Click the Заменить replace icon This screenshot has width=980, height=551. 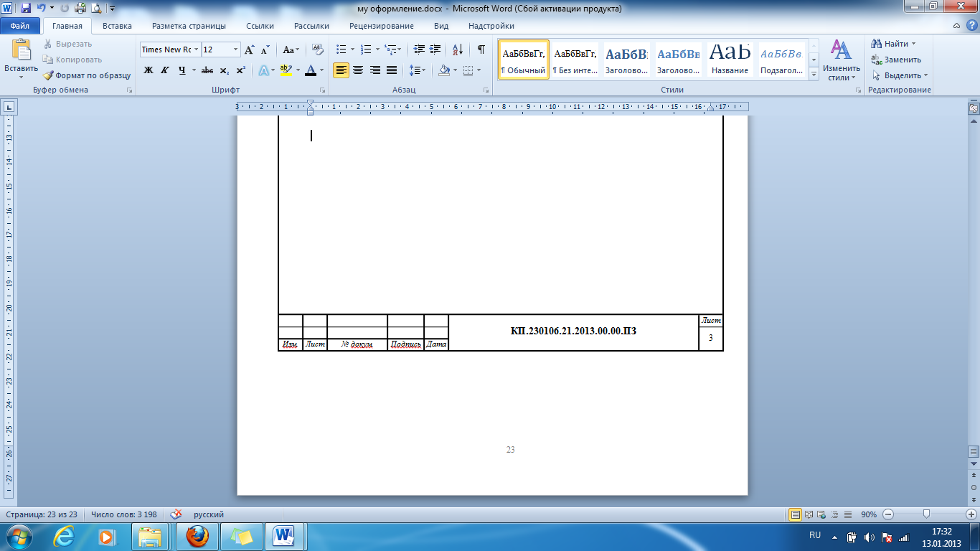896,60
